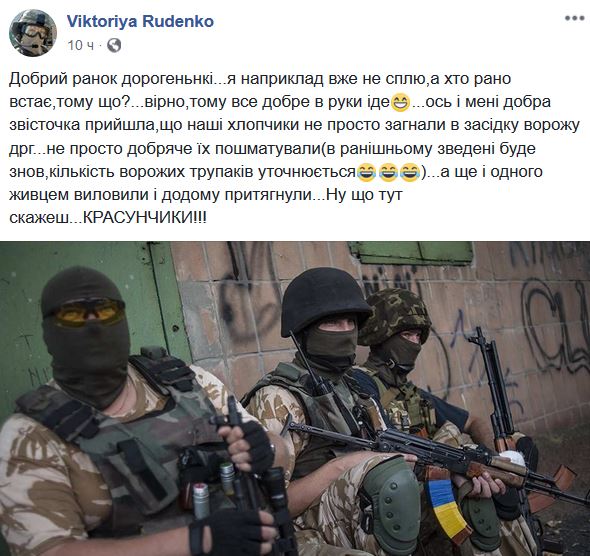Click the heart graffiti on the wall

tap(553, 324)
